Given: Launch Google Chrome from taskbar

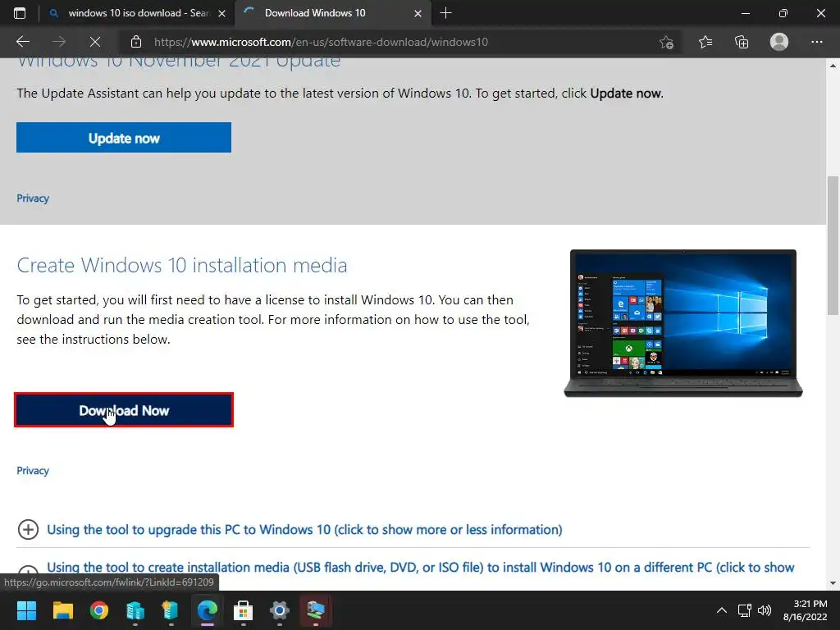Looking at the screenshot, I should (x=99, y=610).
